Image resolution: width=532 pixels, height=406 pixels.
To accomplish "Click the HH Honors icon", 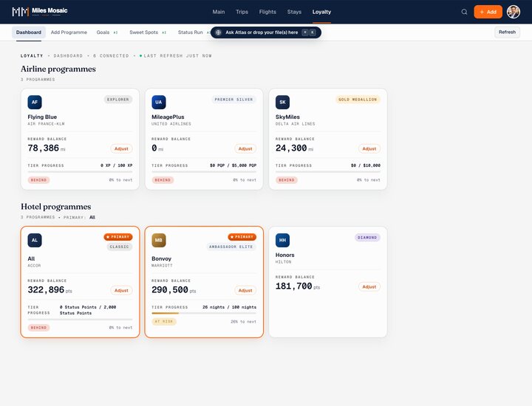I will point(282,240).
